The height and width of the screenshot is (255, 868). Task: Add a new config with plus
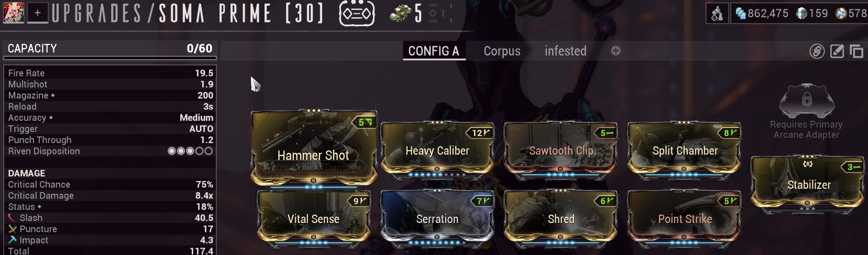616,51
